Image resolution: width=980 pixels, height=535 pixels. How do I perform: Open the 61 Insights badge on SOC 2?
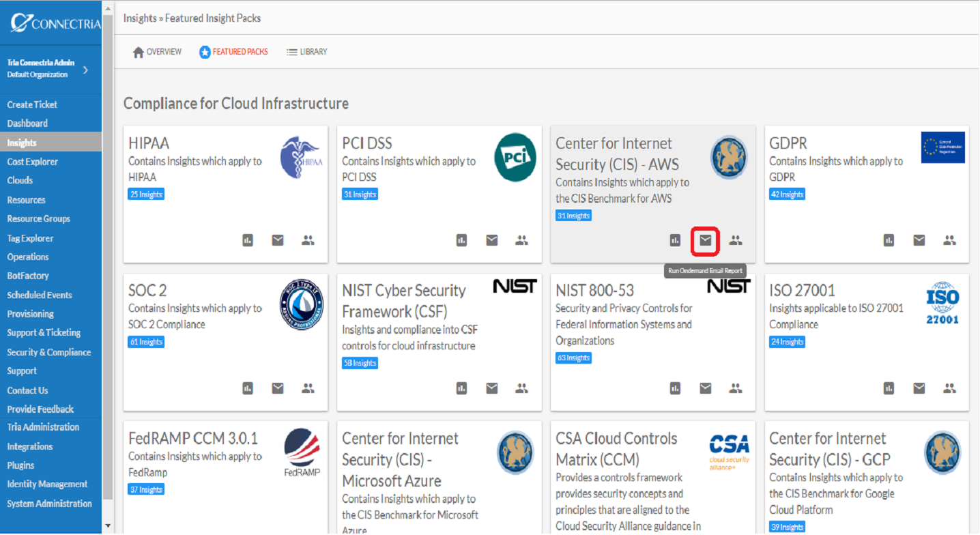[146, 342]
